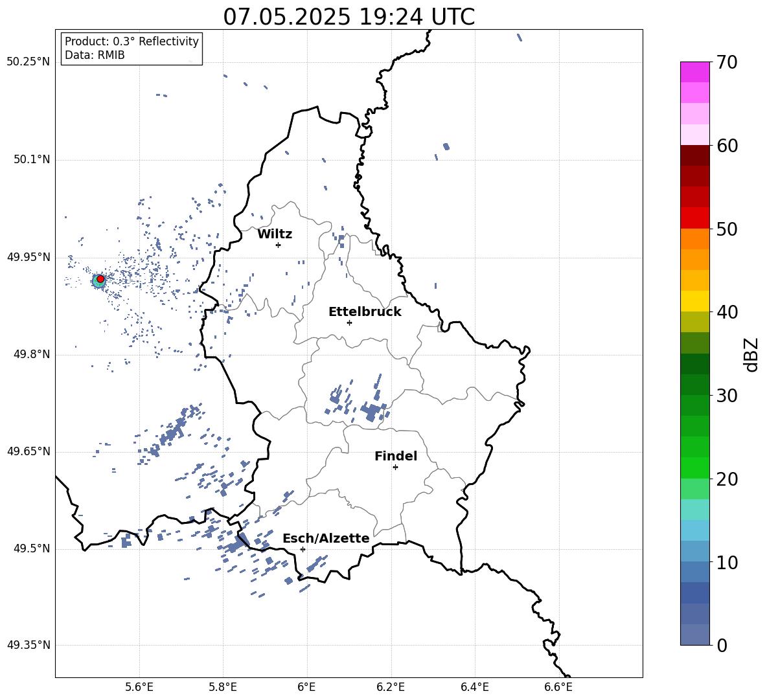The width and height of the screenshot is (767, 700).
Task: Click the 6.2°E longitude label
Action: coord(391,687)
